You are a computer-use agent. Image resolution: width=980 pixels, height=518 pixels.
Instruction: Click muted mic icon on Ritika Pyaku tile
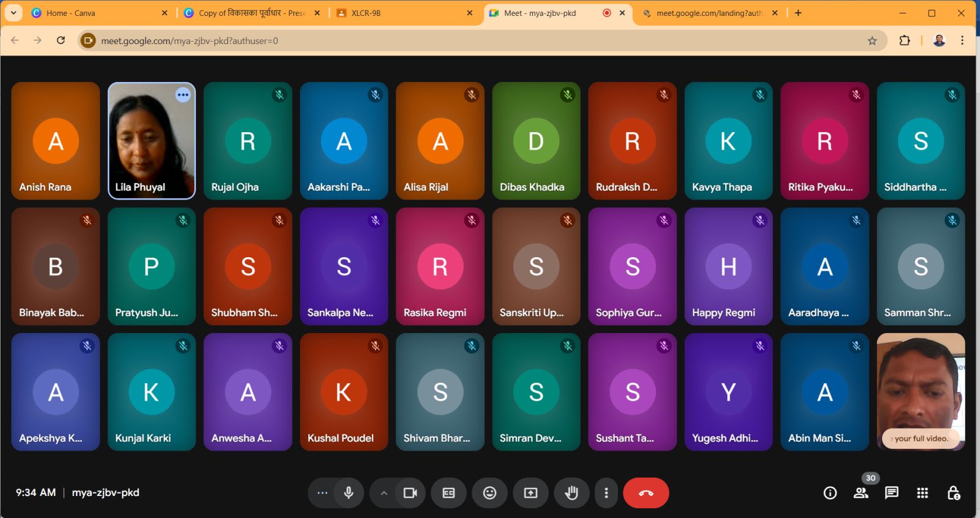(856, 95)
